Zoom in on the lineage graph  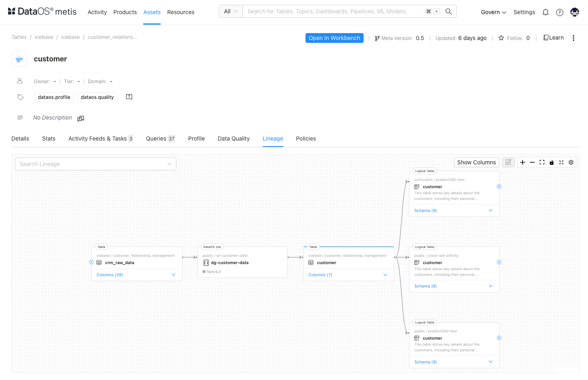523,162
